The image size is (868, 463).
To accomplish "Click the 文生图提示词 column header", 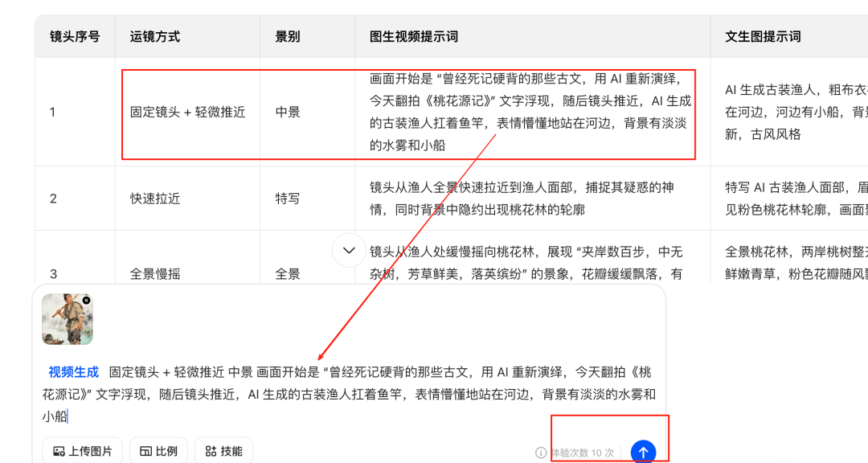I will click(x=763, y=37).
